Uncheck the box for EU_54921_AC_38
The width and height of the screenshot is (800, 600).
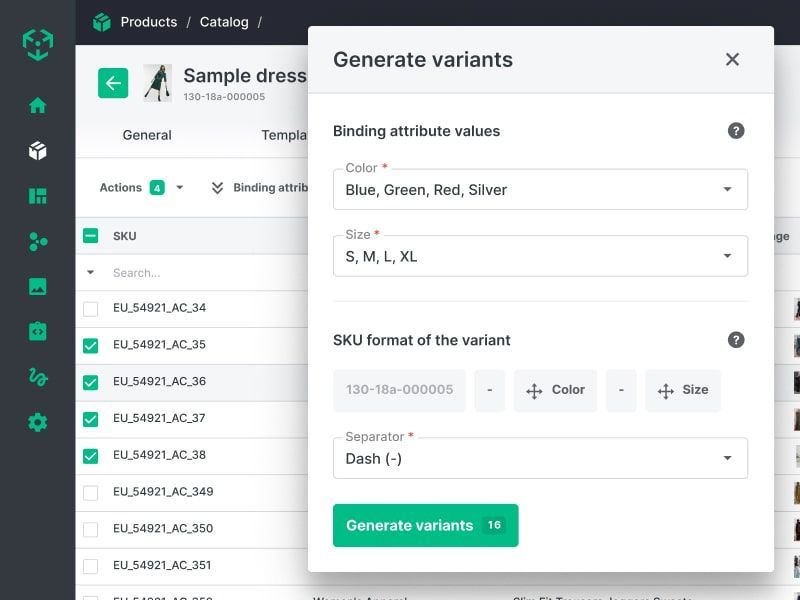90,456
